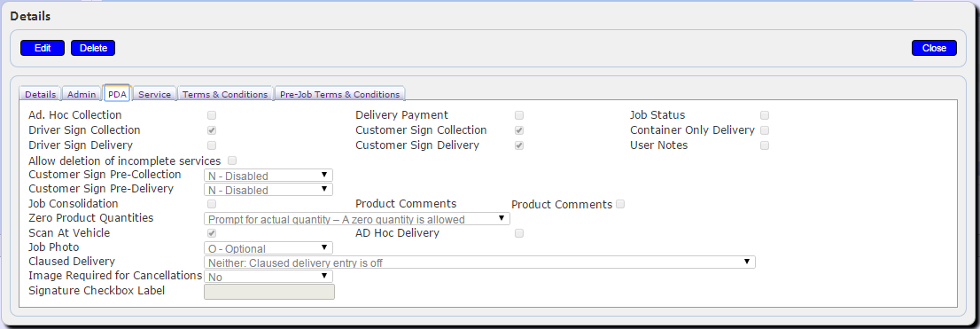The height and width of the screenshot is (329, 980).
Task: Open the Pre-Job Terms & Conditions tab
Action: tap(340, 95)
